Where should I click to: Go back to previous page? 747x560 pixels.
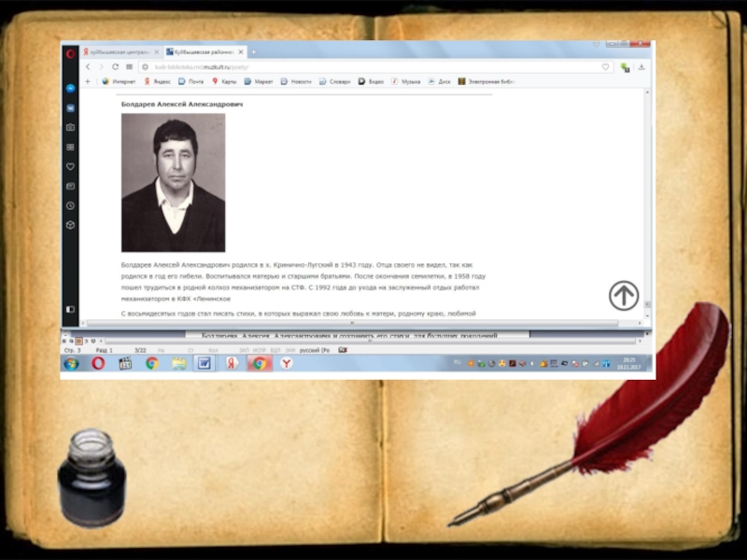point(88,67)
